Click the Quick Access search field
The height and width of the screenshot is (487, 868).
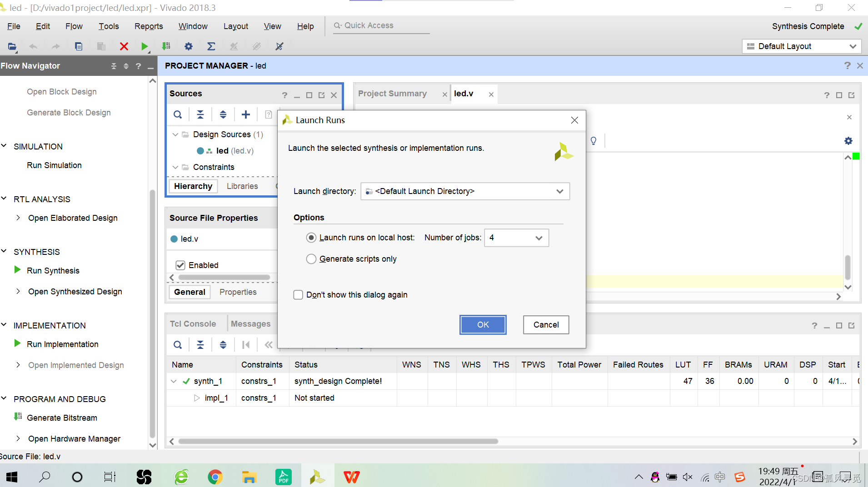381,25
